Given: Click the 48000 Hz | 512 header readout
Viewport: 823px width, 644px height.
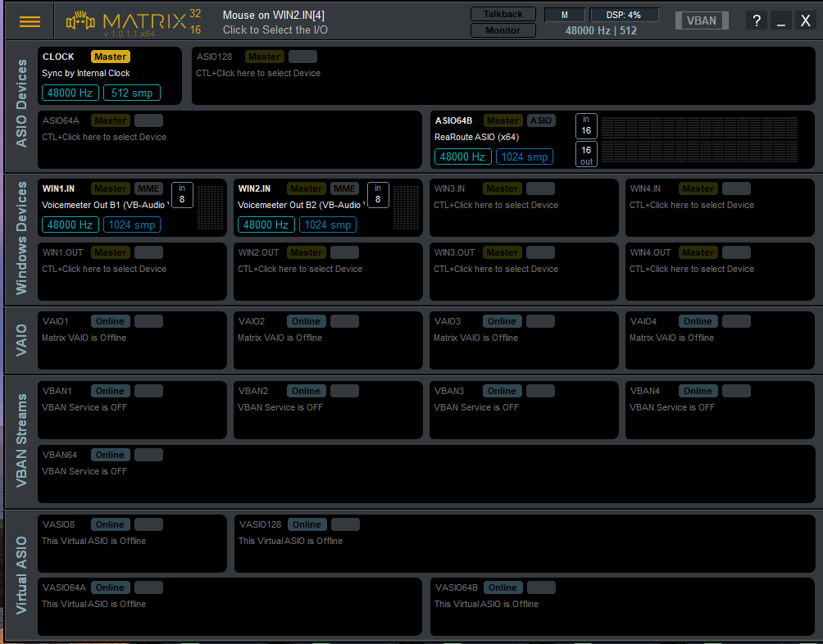Looking at the screenshot, I should click(601, 30).
